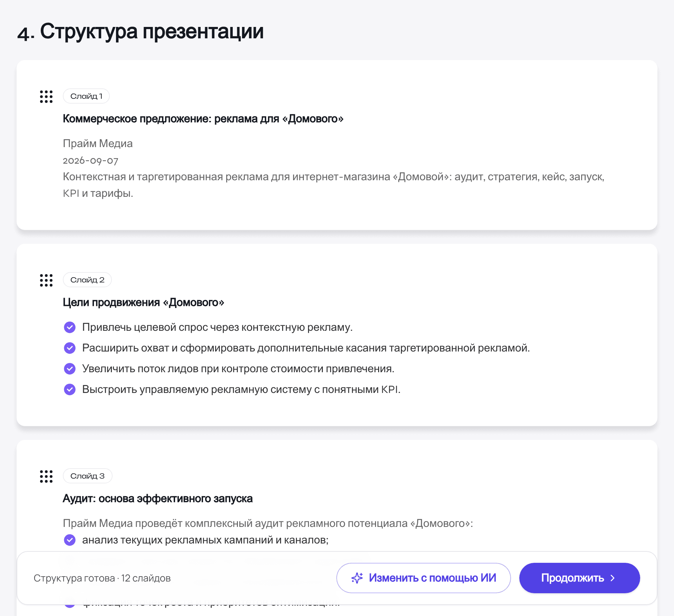This screenshot has width=674, height=616.
Task: Open Изменить с помощью ИИ
Action: pos(423,578)
